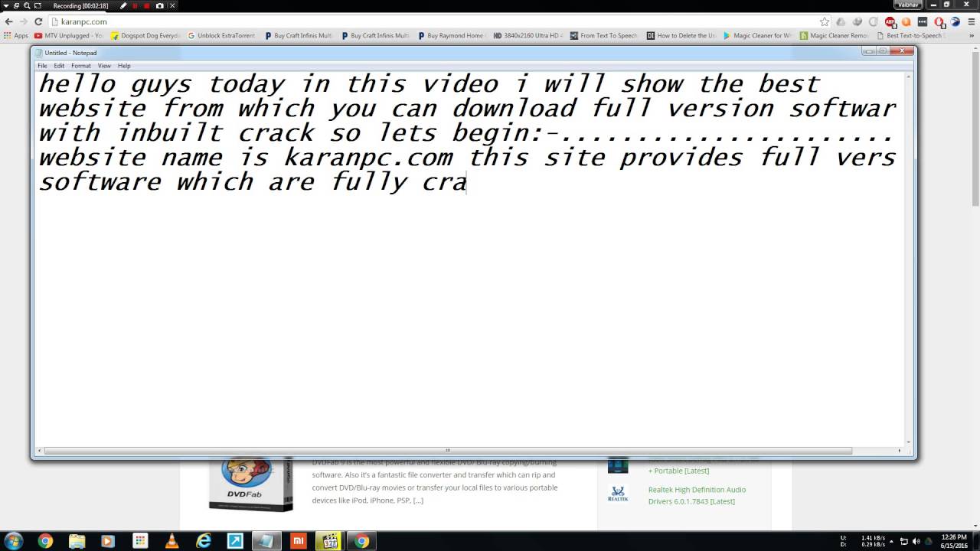The height and width of the screenshot is (551, 980).
Task: Open the 3840x2160 Ultra HD bookmark
Action: (x=528, y=35)
